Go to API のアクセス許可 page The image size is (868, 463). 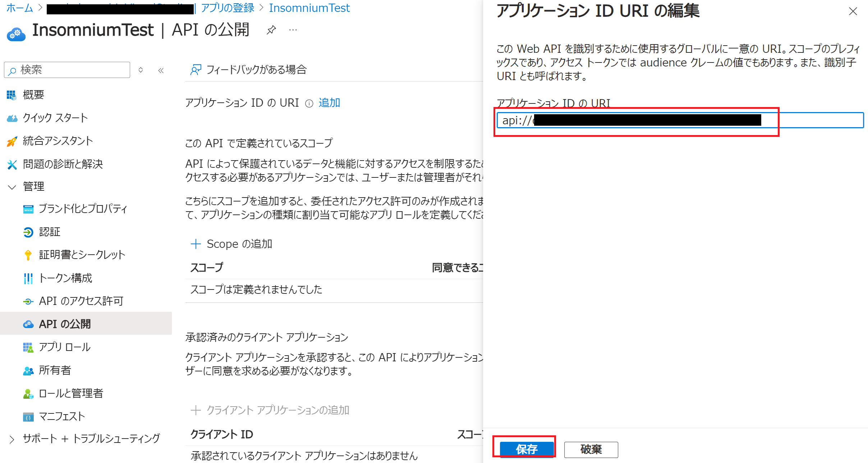point(81,301)
